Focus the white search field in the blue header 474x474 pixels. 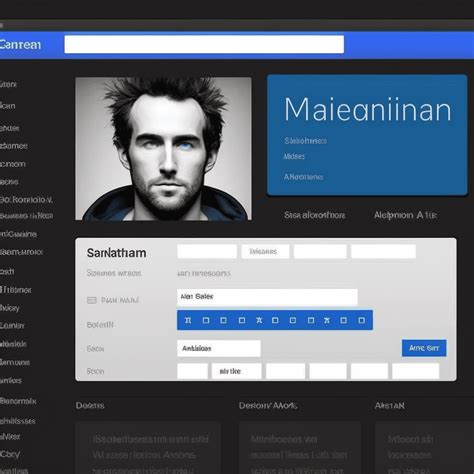[204, 44]
